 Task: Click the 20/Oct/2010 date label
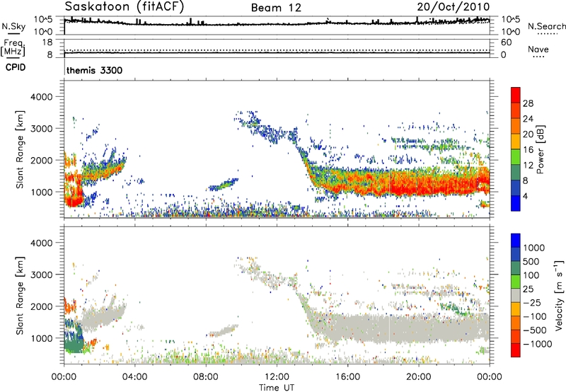point(454,7)
